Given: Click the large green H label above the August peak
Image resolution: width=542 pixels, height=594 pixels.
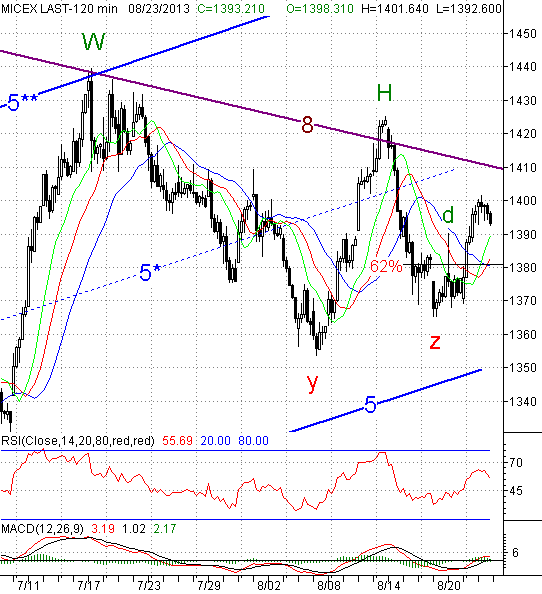Looking at the screenshot, I should tap(384, 92).
